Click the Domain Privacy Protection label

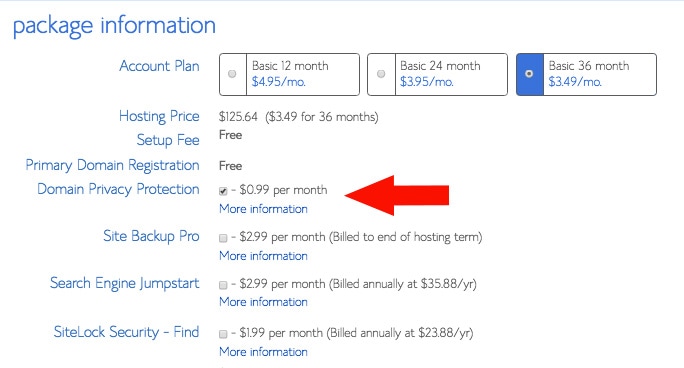[x=118, y=189]
